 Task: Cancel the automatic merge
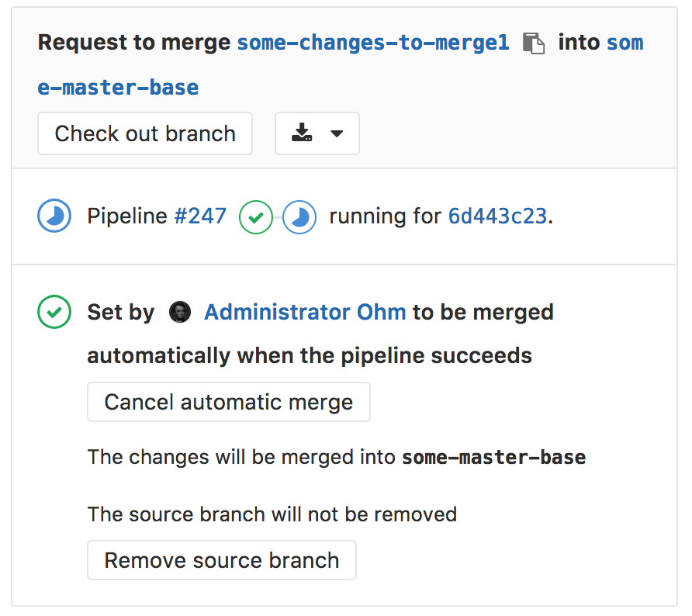(x=228, y=402)
